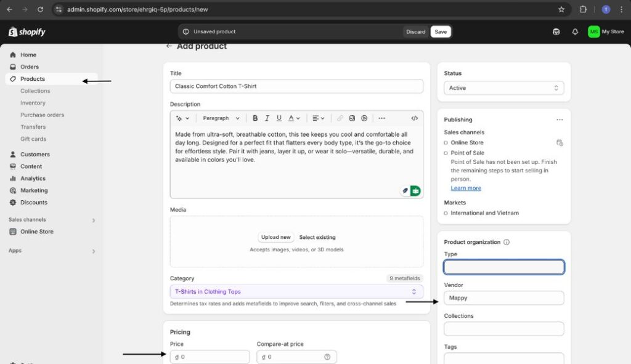Viewport: 631px width, 364px height.
Task: Open Collections under Products
Action: point(35,91)
